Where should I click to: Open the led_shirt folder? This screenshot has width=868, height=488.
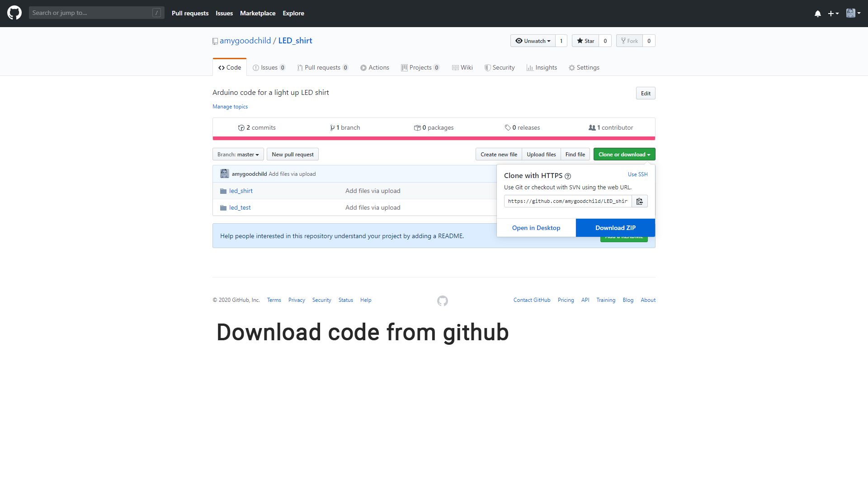coord(241,191)
